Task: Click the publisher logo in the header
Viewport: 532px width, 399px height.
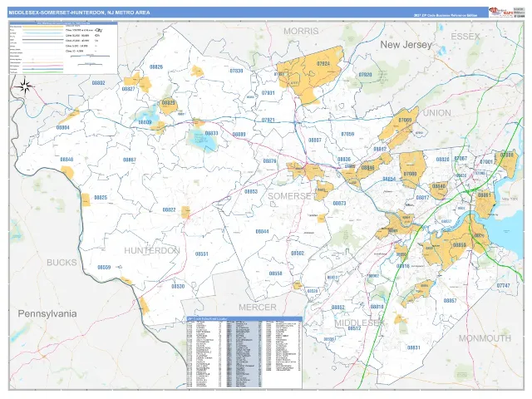Action: point(500,12)
